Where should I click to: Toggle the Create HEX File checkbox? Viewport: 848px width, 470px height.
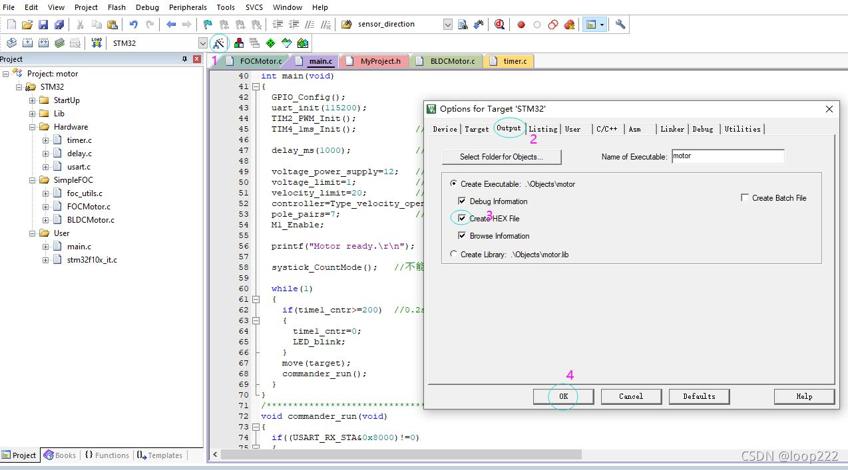coord(461,218)
